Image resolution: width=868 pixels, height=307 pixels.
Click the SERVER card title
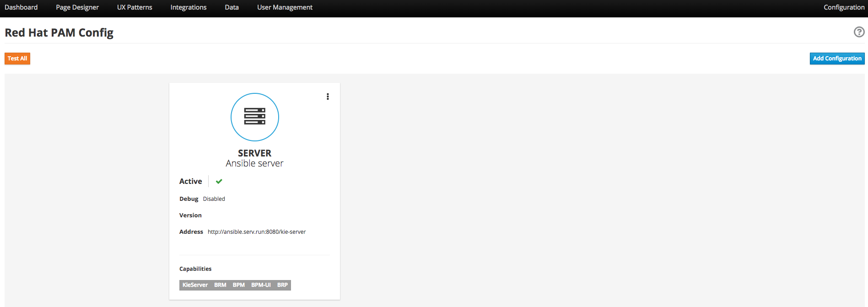pos(254,153)
